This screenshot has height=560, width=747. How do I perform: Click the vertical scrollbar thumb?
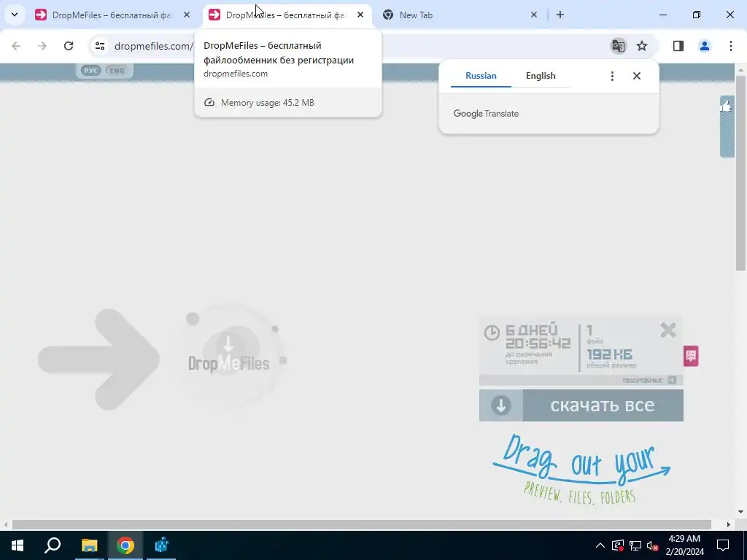tap(741, 172)
